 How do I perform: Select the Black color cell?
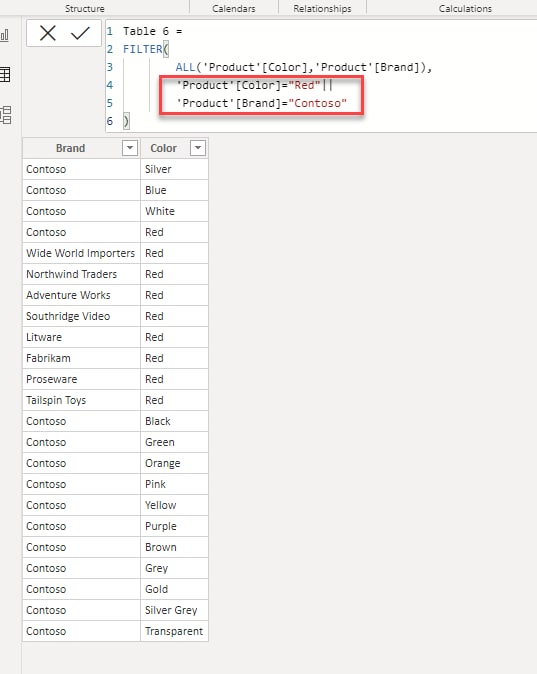(174, 422)
